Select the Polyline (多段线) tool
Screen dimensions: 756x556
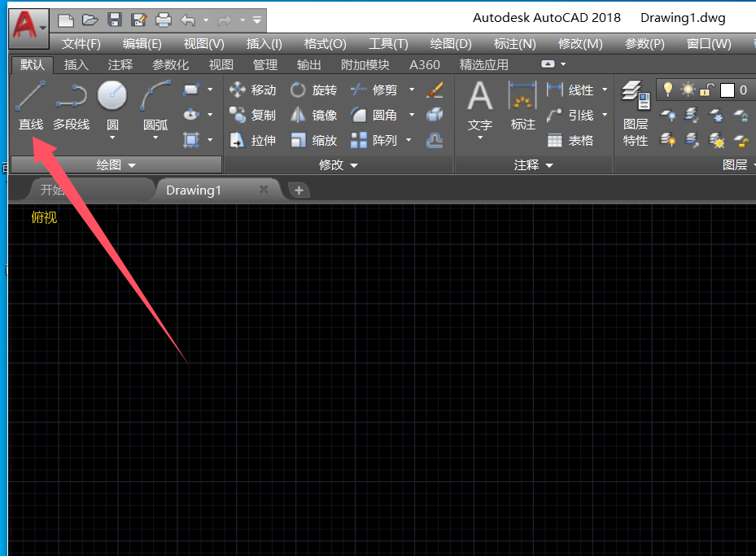72,106
